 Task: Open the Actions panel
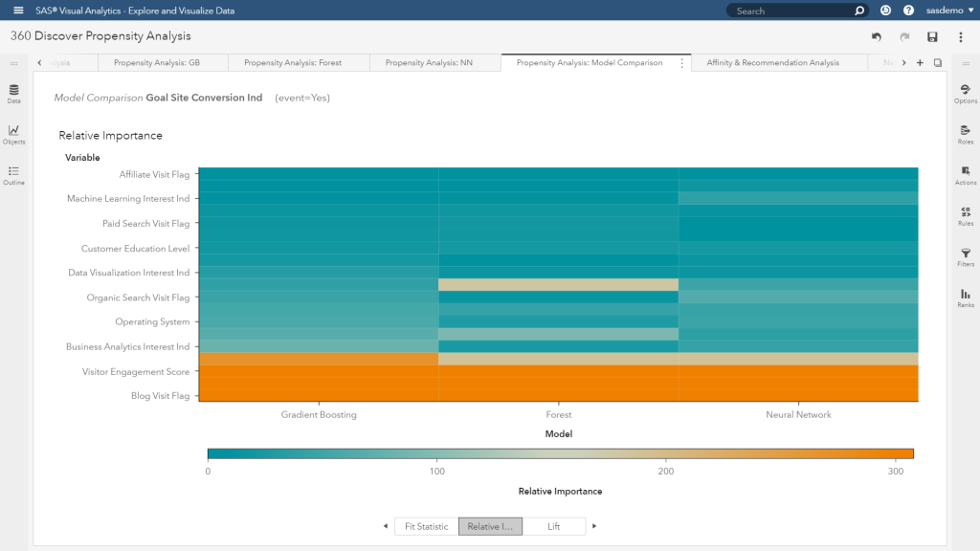(966, 173)
